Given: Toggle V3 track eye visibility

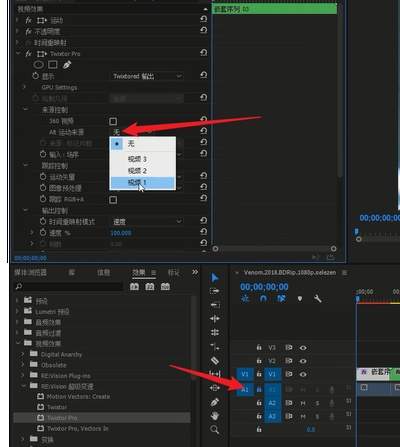Looking at the screenshot, I should 303,348.
